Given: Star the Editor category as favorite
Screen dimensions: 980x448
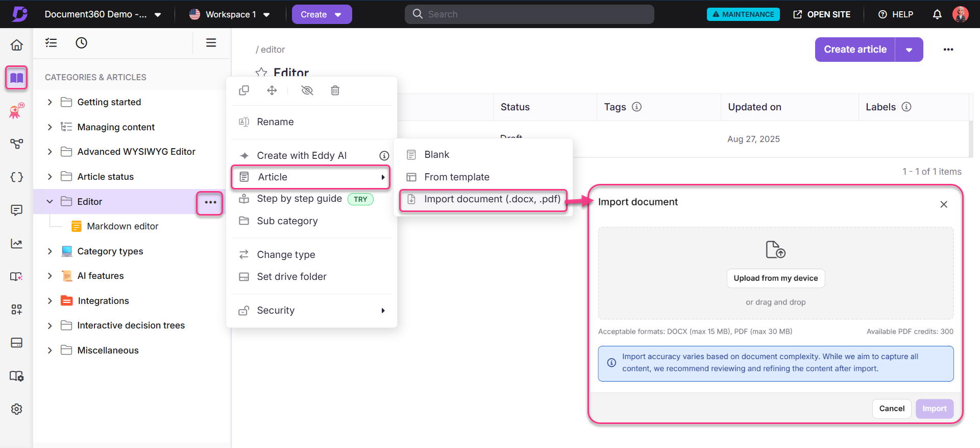Looking at the screenshot, I should [261, 73].
